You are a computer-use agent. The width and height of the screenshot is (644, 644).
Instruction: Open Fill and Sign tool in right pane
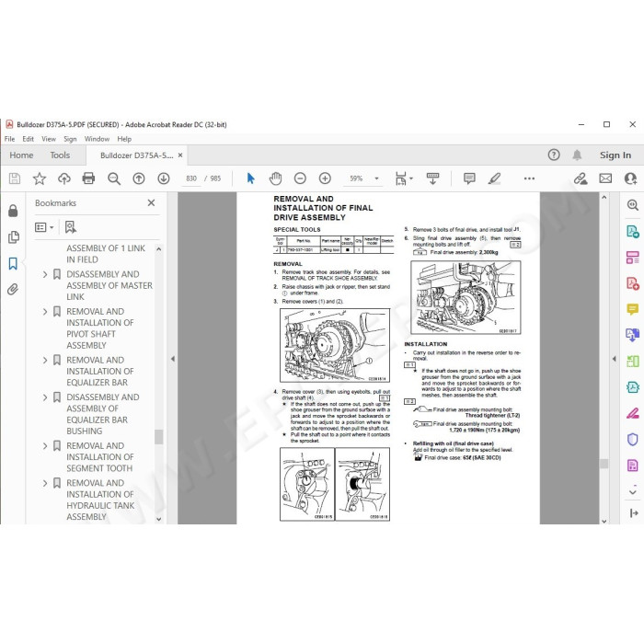(x=633, y=413)
